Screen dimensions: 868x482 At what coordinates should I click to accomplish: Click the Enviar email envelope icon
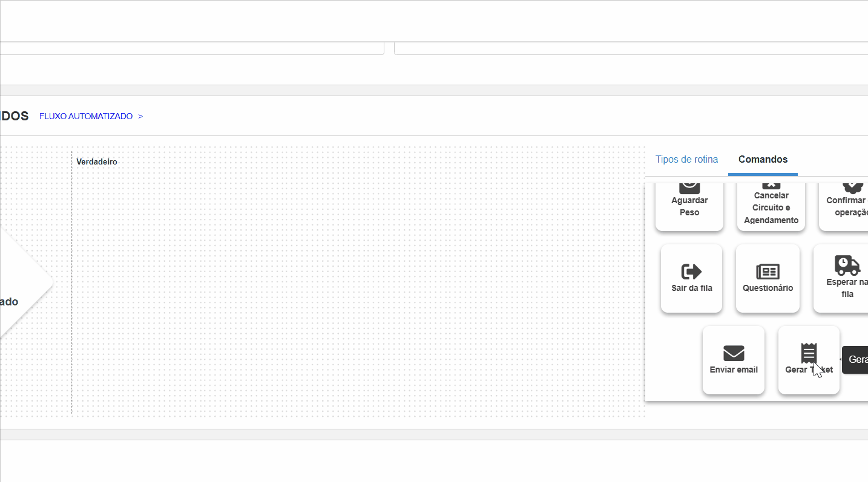tap(734, 353)
